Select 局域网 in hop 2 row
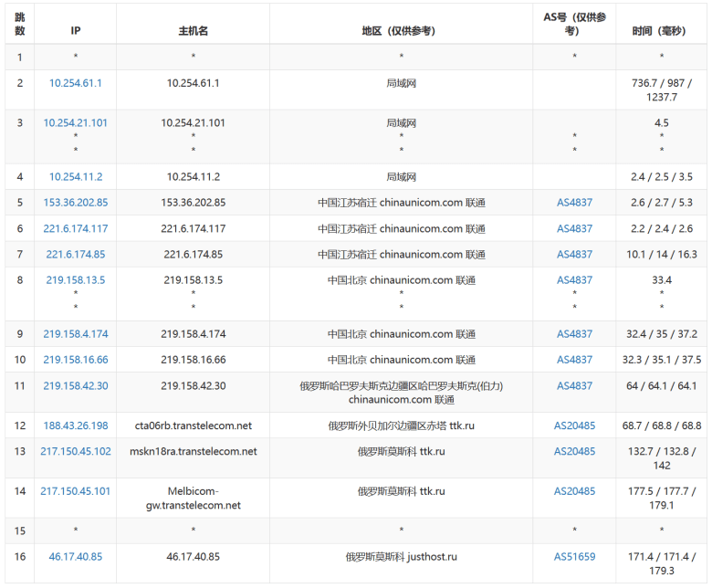 [401, 84]
